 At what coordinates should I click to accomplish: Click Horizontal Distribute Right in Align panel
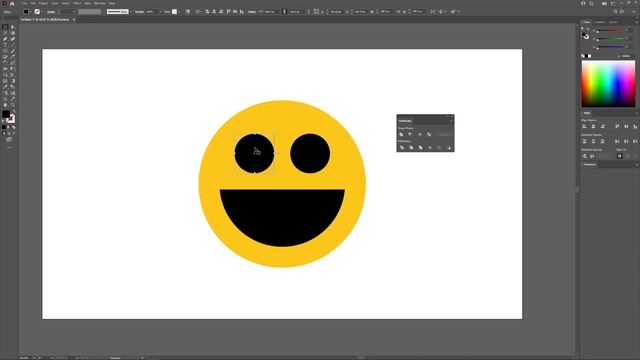[636, 141]
